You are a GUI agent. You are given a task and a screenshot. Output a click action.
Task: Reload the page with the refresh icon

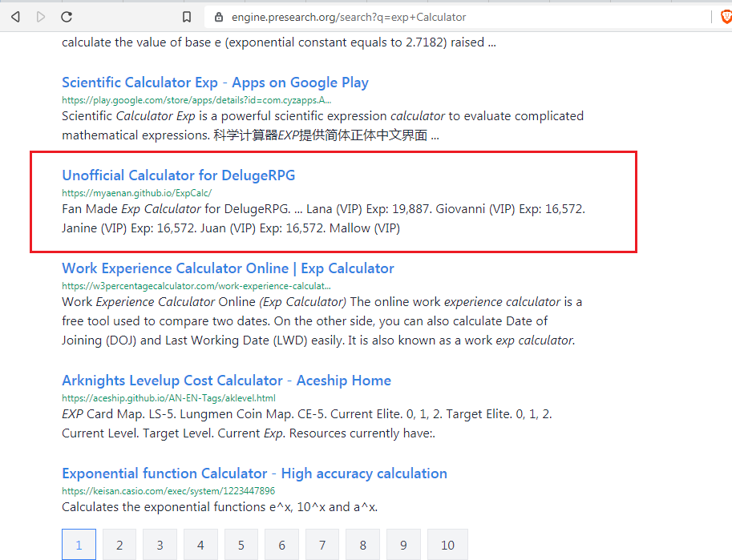67,18
